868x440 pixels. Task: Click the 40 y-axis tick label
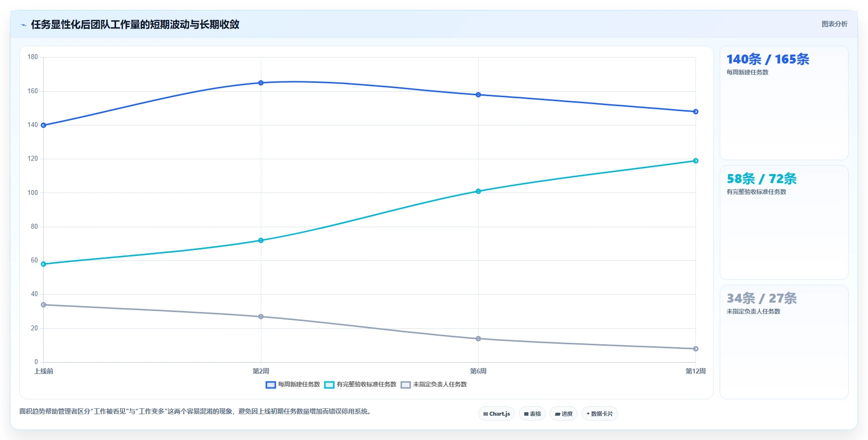(34, 294)
